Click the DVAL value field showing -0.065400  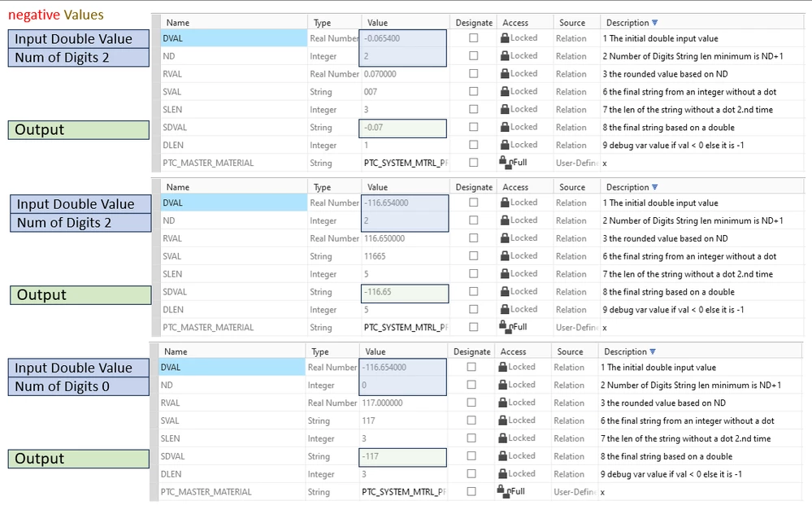(x=403, y=38)
